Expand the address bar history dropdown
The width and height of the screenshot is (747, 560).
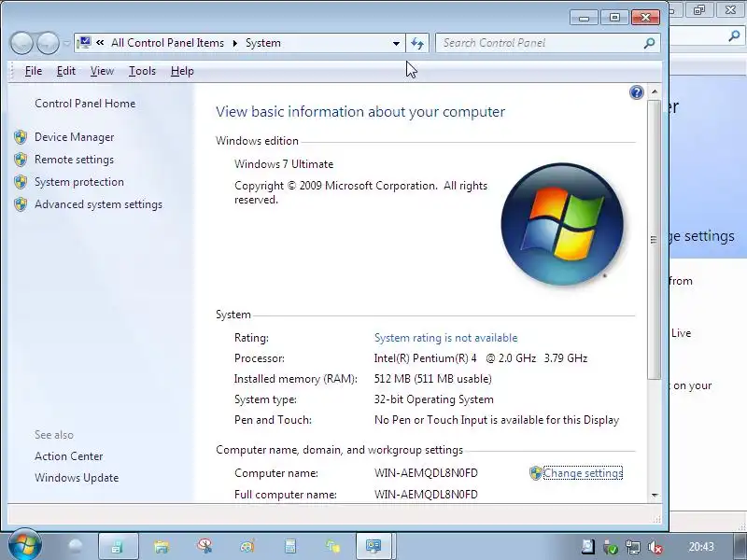396,43
